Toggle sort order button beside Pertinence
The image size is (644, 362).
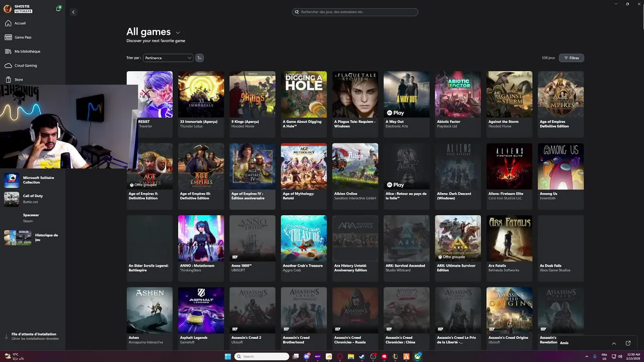coord(199,58)
